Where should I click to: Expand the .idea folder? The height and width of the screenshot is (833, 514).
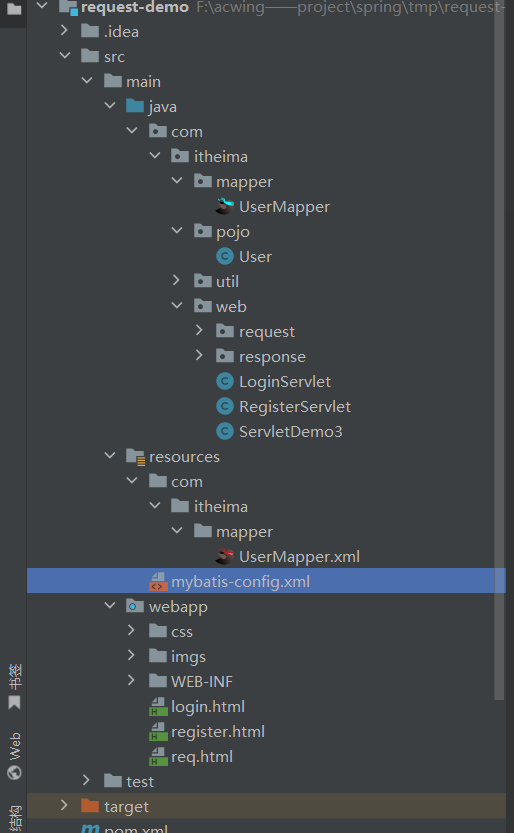click(64, 30)
